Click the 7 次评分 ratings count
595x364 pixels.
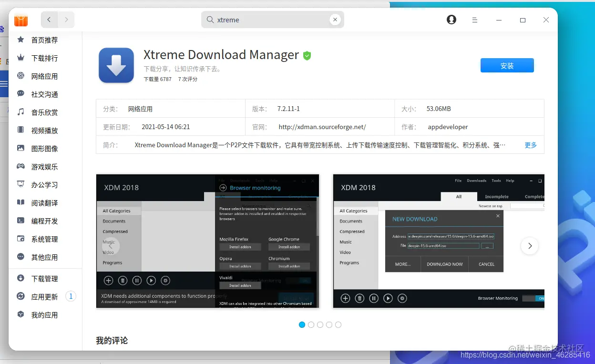tap(188, 79)
